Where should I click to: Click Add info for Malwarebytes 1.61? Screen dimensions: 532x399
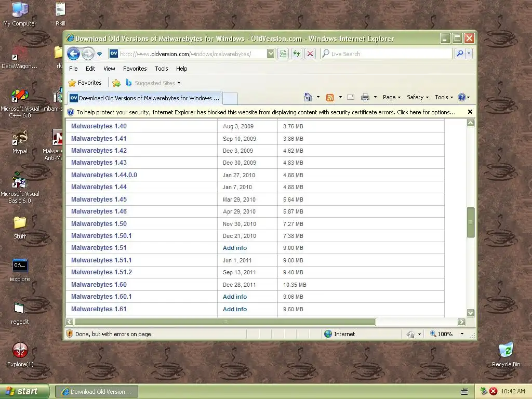point(235,309)
